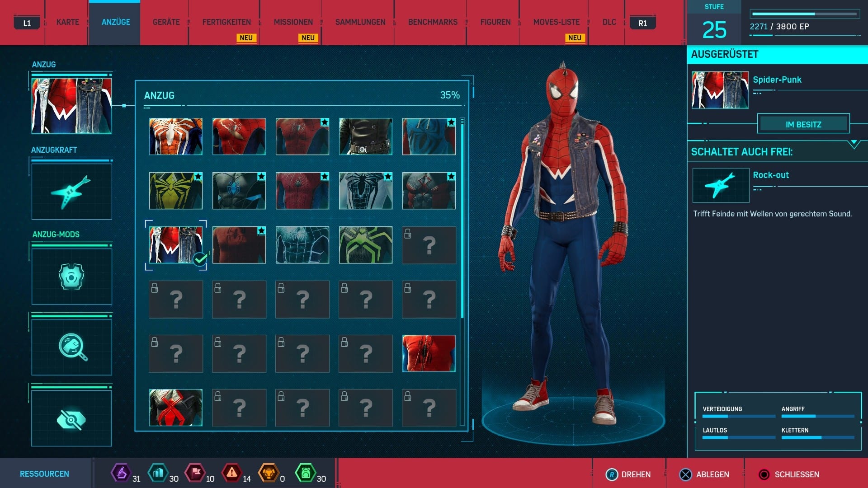Click the crimson base token flag icon
The height and width of the screenshot is (488, 868).
[x=195, y=473]
